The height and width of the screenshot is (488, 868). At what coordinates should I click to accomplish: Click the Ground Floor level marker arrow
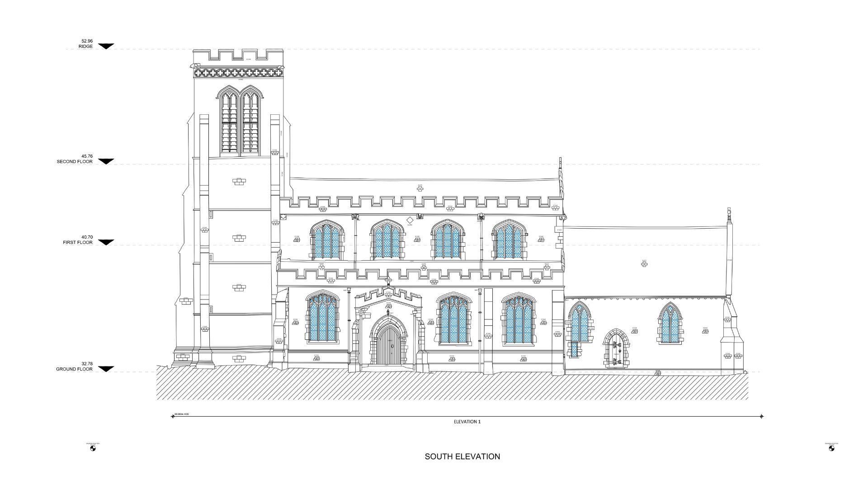click(106, 369)
